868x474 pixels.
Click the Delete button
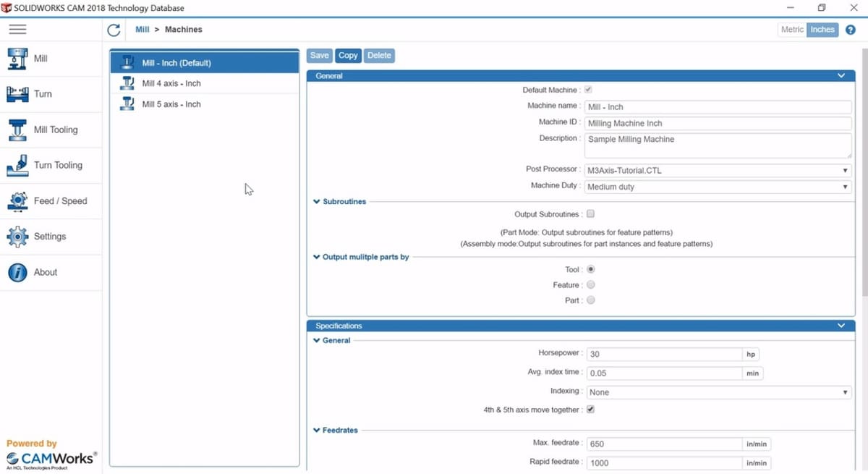pos(379,56)
